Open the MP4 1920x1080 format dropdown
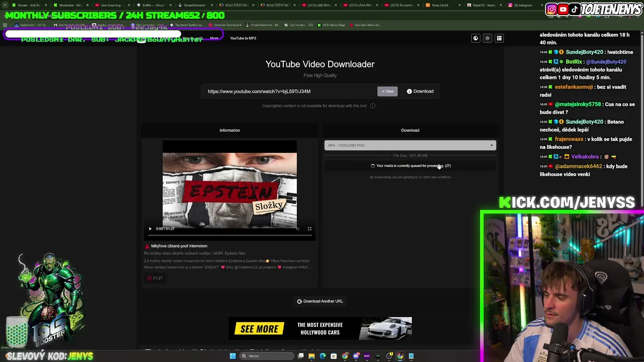This screenshot has height=362, width=644. coord(410,145)
